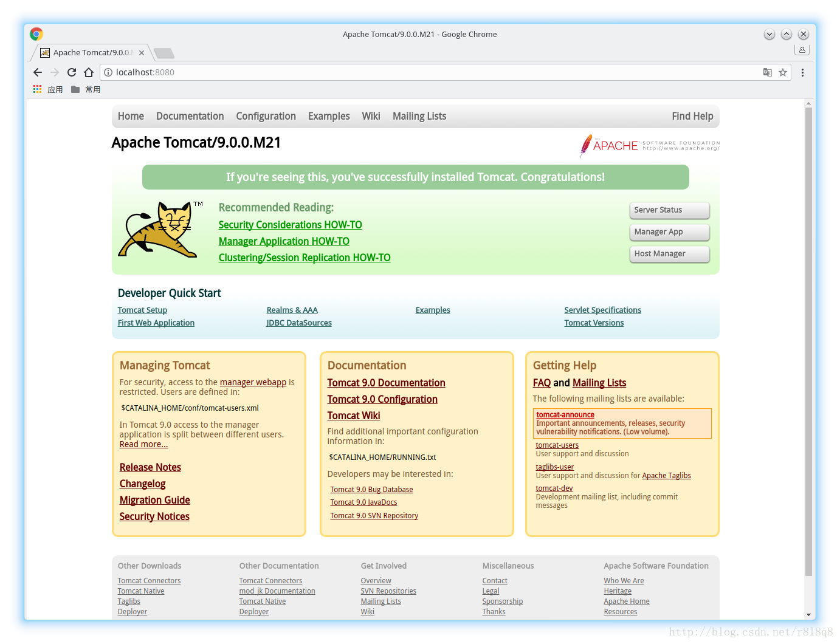Image resolution: width=840 pixels, height=644 pixels.
Task: Open Tomcat 9.0 Documentation link
Action: 386,383
